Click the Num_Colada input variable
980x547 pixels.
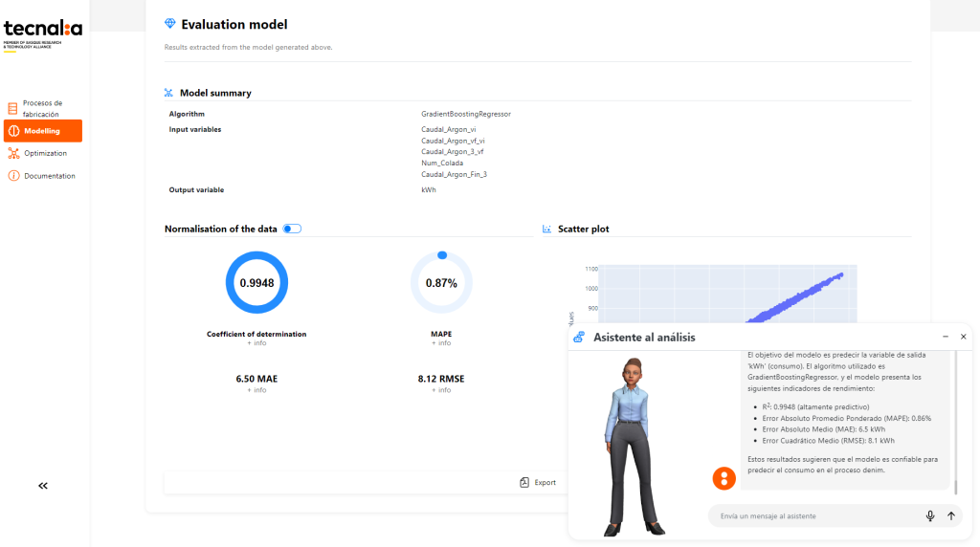442,163
